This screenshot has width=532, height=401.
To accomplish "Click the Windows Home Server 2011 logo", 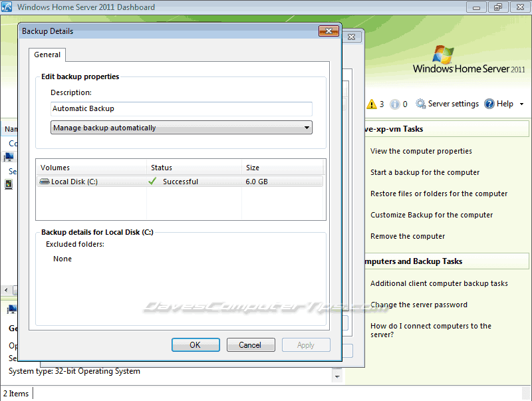I will click(x=468, y=60).
